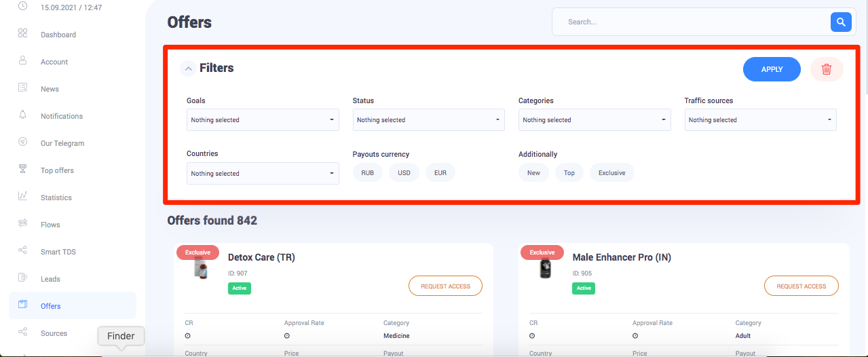Click the Top offers trophy icon
868x357 pixels.
[22, 169]
